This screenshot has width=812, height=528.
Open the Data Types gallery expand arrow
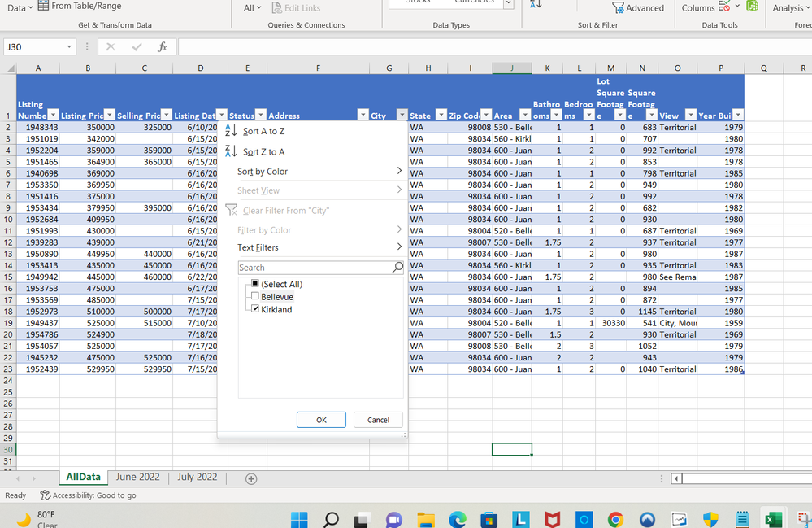click(x=509, y=3)
